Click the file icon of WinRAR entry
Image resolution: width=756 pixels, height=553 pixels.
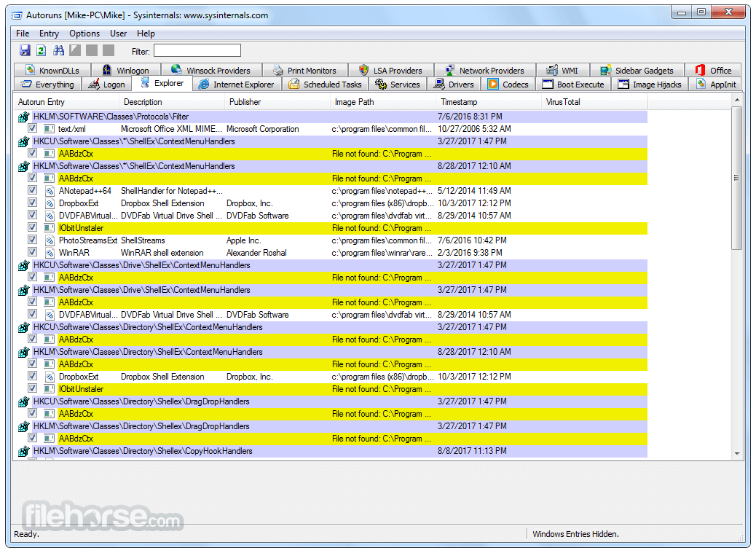click(50, 253)
